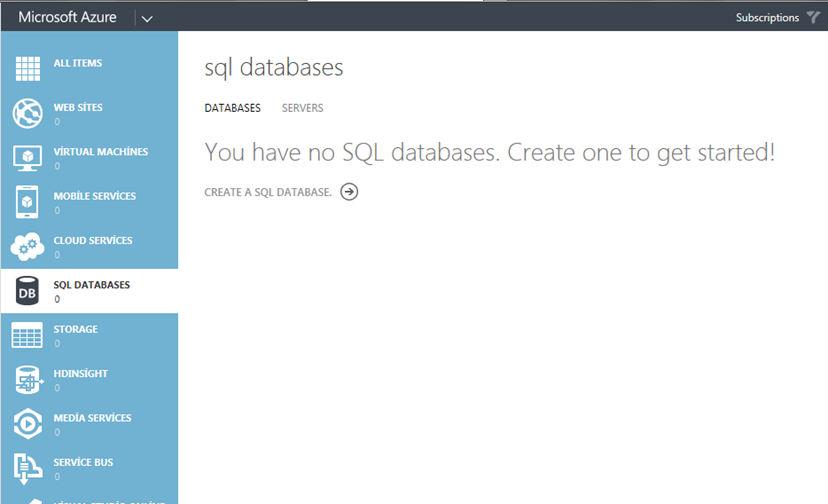
Task: Click the Web Sites globe icon
Action: [x=27, y=113]
